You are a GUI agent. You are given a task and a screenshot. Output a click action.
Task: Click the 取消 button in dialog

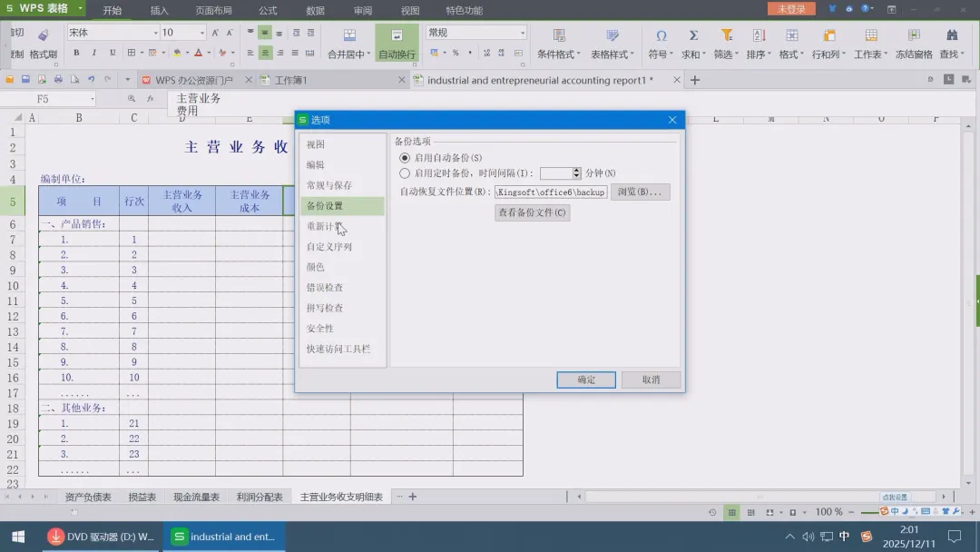click(x=652, y=379)
